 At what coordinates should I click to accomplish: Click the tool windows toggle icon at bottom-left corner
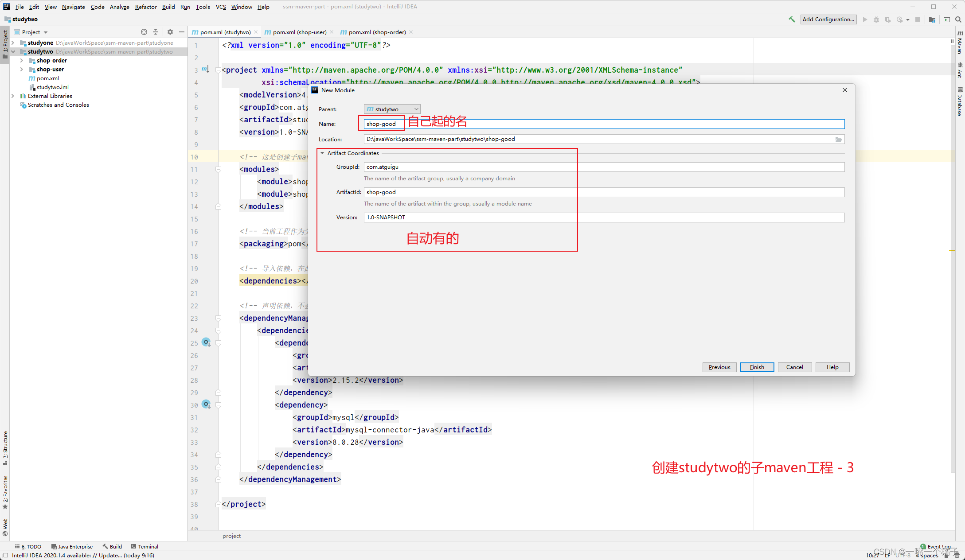(5, 556)
